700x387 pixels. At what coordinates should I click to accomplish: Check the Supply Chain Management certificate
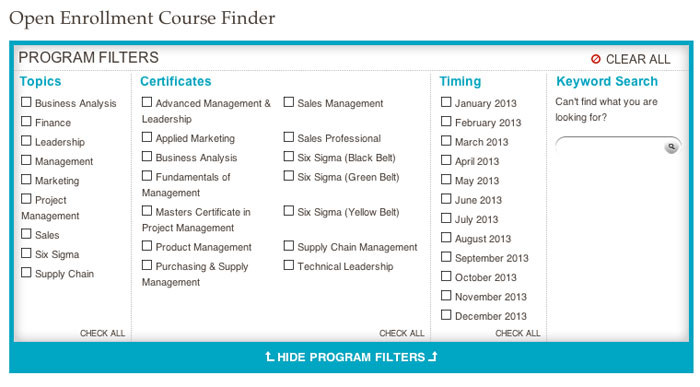coord(289,246)
